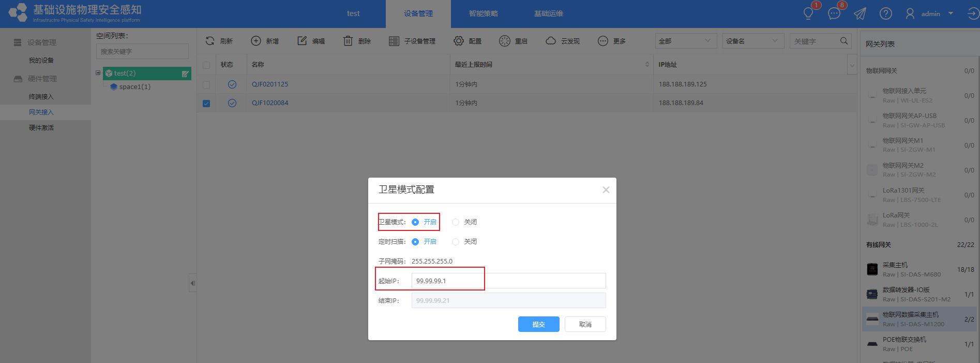The height and width of the screenshot is (363, 980).
Task: Open the 全部 filter dropdown
Action: click(x=686, y=41)
